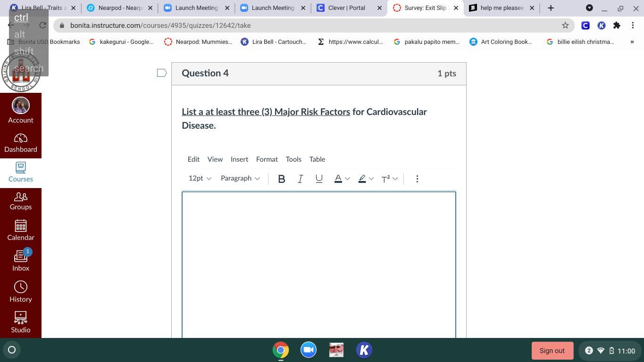Image resolution: width=644 pixels, height=362 pixels.
Task: Apply background highlight color
Action: (x=362, y=179)
